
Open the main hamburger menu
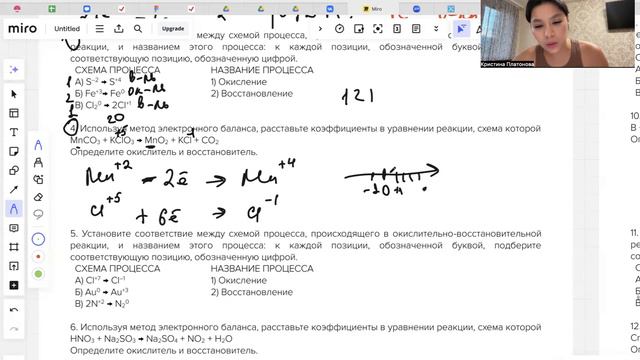[x=100, y=29]
